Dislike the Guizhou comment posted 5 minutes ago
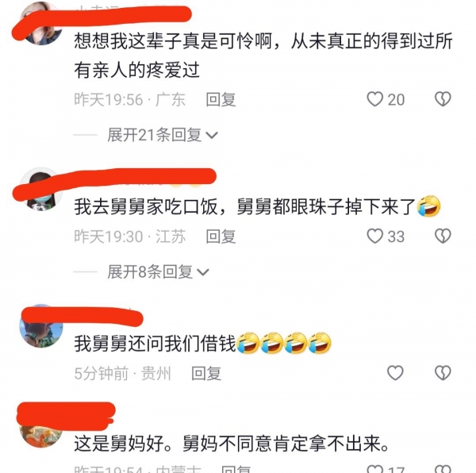Screen dimensions: 476x473 pyautogui.click(x=443, y=372)
